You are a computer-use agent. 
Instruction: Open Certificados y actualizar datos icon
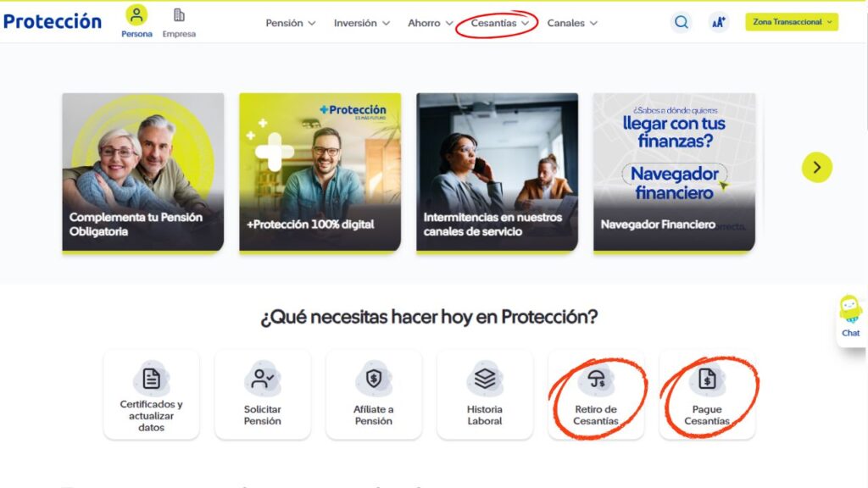(151, 379)
